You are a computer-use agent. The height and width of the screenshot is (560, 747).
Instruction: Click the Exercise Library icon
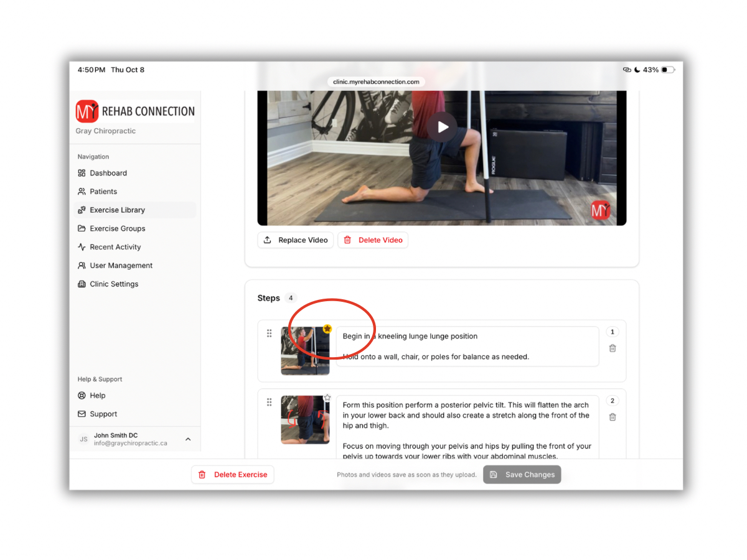(x=82, y=210)
